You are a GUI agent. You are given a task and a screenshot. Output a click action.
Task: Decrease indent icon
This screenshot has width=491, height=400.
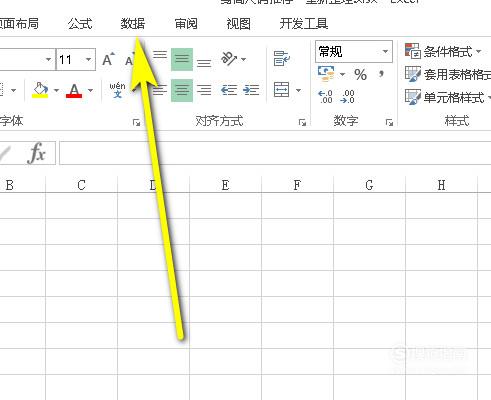pyautogui.click(x=229, y=90)
